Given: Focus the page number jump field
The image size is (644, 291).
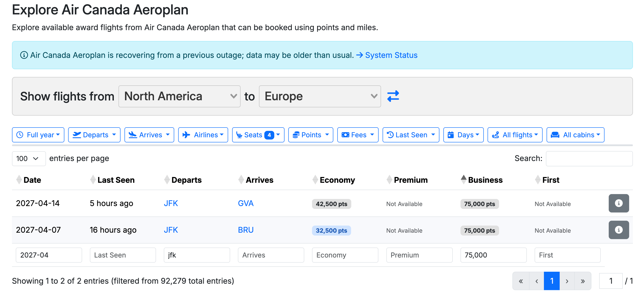Looking at the screenshot, I should 611,281.
